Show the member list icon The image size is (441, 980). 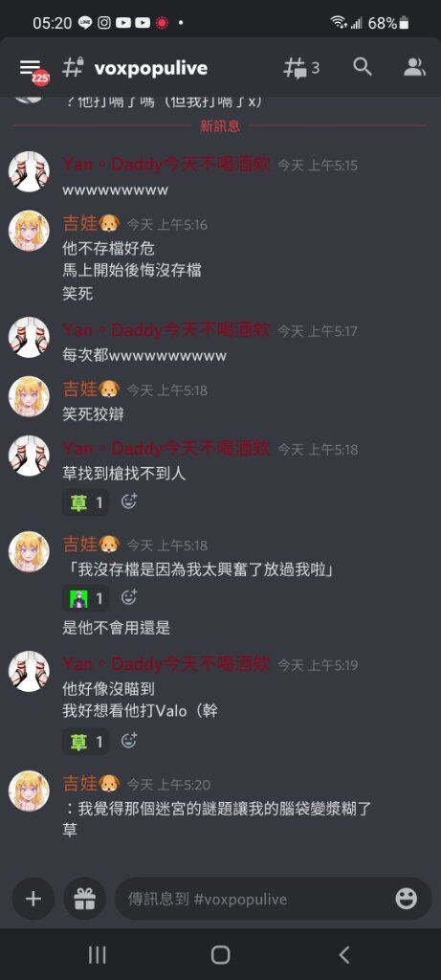[414, 67]
